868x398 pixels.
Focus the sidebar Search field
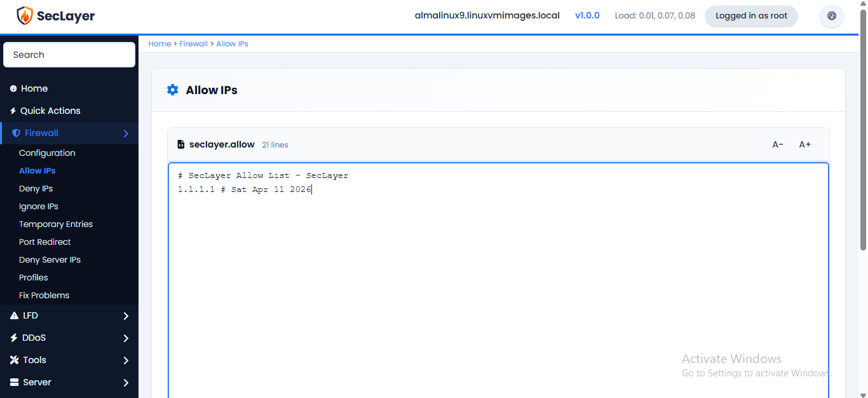pyautogui.click(x=69, y=55)
